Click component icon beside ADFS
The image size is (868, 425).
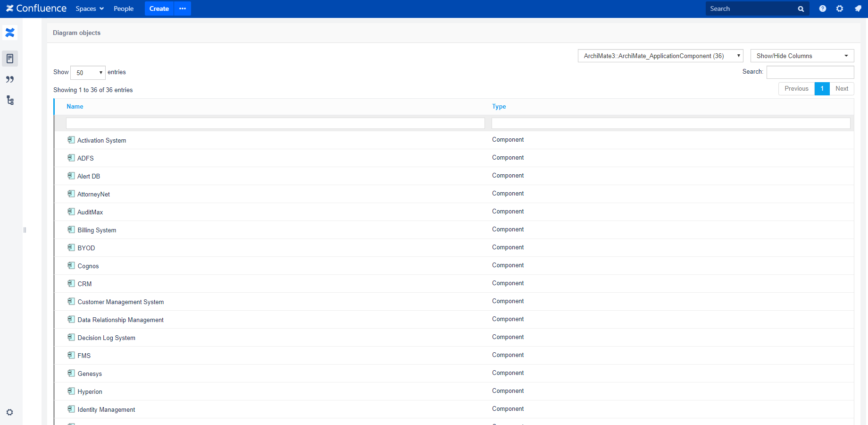[71, 158]
